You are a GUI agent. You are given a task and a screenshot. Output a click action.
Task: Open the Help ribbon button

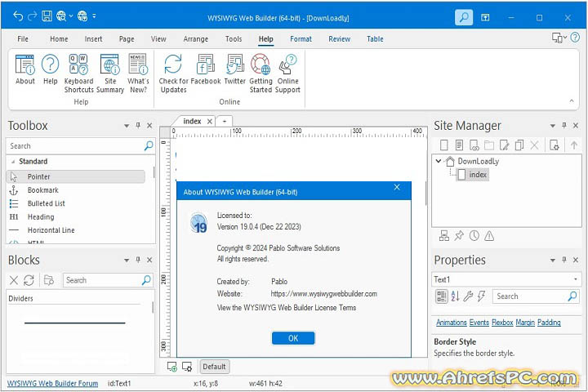51,69
